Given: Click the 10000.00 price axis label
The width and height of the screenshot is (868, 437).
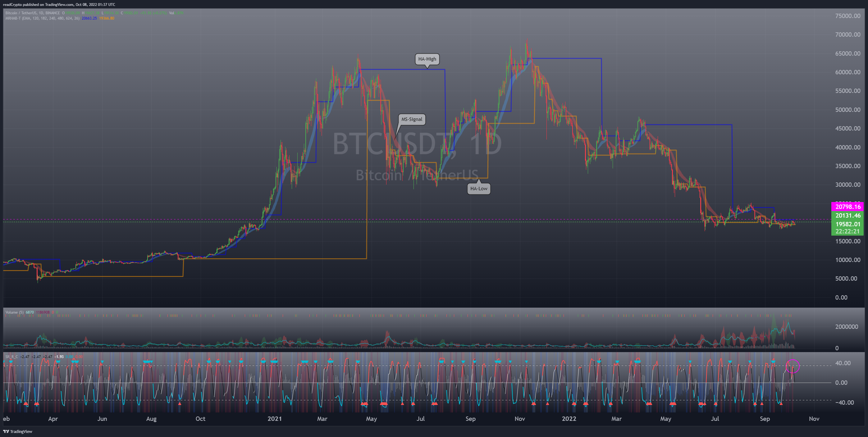Looking at the screenshot, I should pyautogui.click(x=848, y=260).
